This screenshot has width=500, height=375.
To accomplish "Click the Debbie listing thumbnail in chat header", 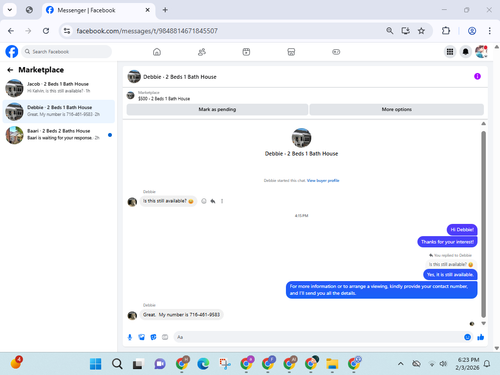I will [134, 77].
